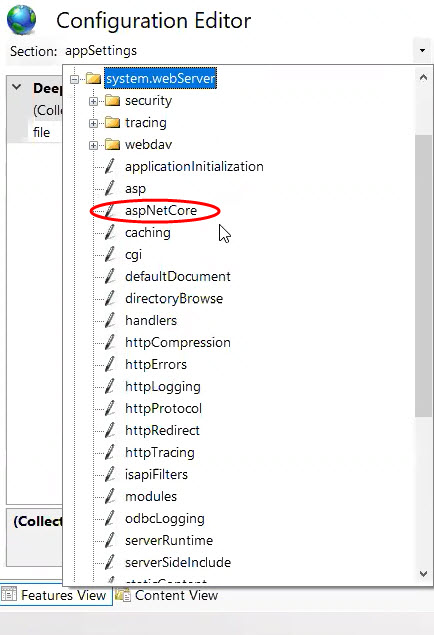Click the pencil icon beside aspNetCore

(110, 210)
